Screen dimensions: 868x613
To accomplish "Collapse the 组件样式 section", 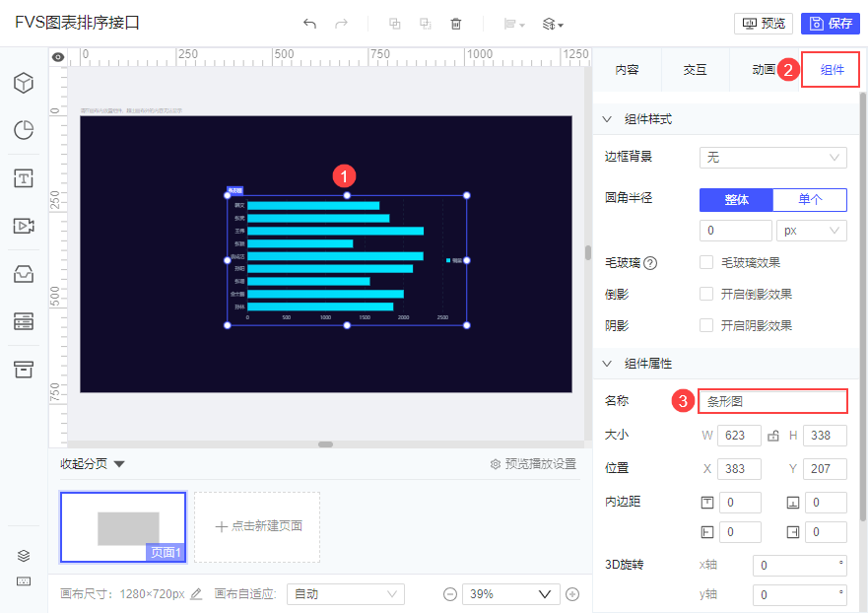I will pos(607,119).
